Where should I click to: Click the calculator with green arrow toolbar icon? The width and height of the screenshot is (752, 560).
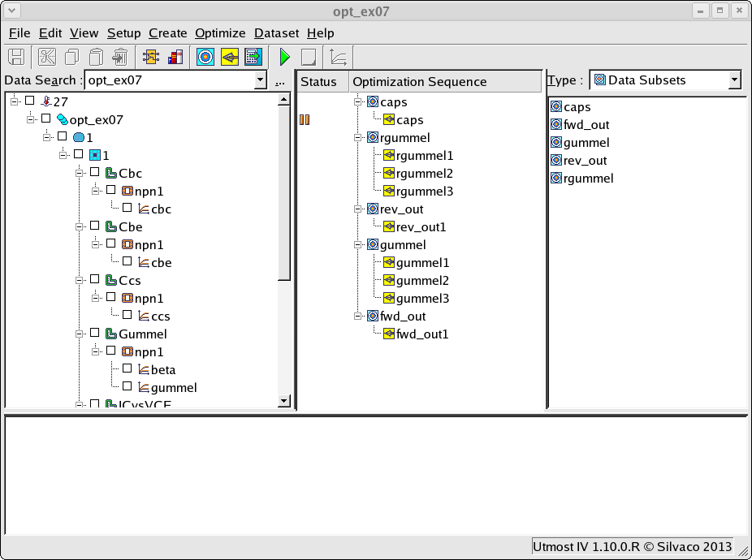253,57
